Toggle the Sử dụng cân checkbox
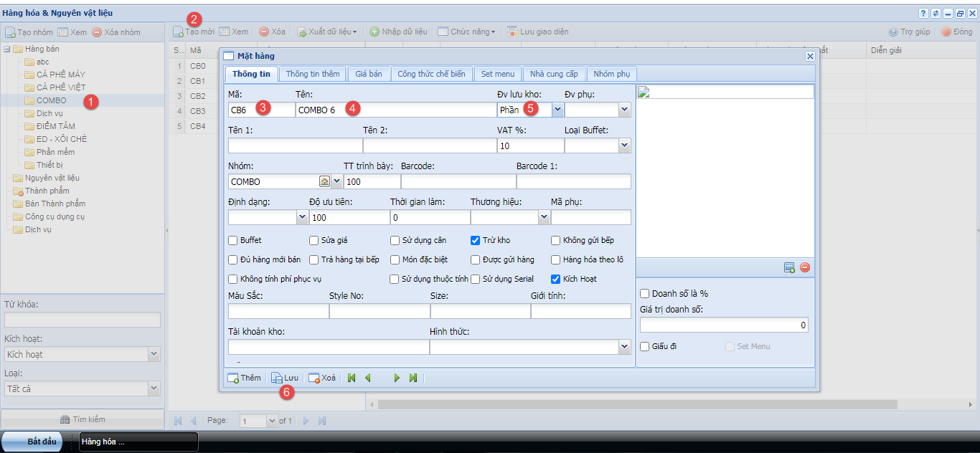This screenshot has width=980, height=453. click(x=395, y=240)
